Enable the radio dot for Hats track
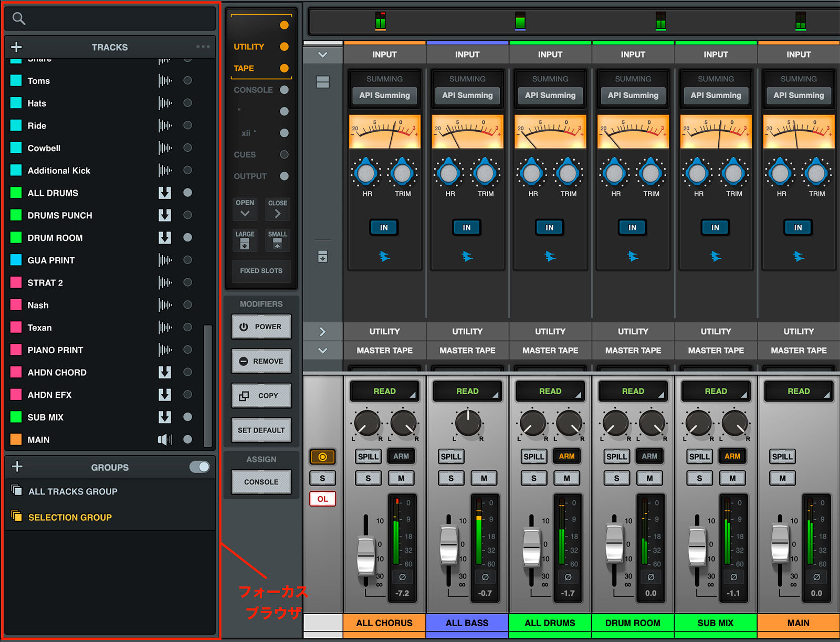The image size is (840, 642). coord(187,103)
